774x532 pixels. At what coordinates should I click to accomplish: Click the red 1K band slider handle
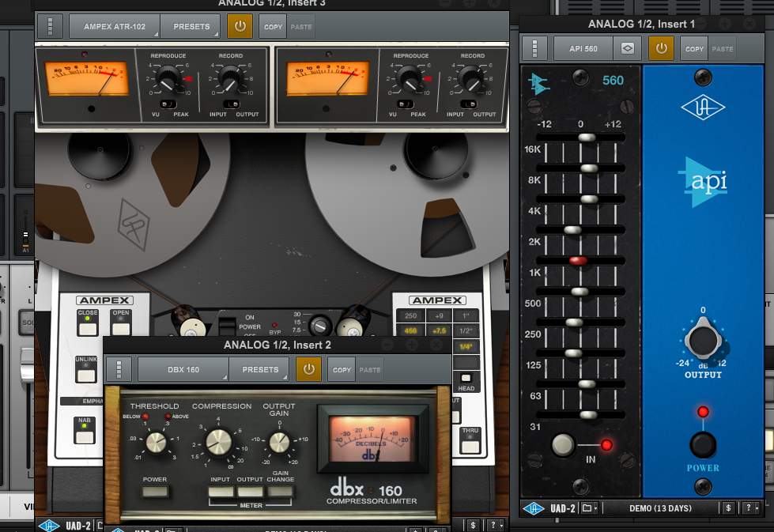tap(578, 261)
